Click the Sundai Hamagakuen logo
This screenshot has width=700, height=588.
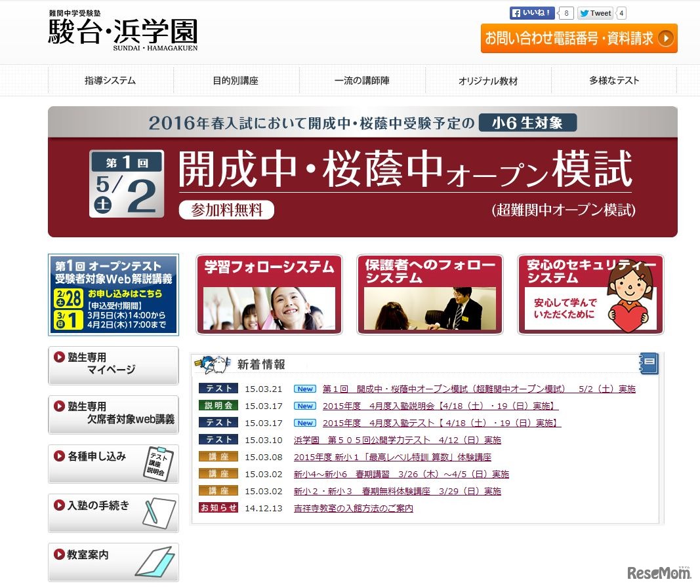click(123, 31)
